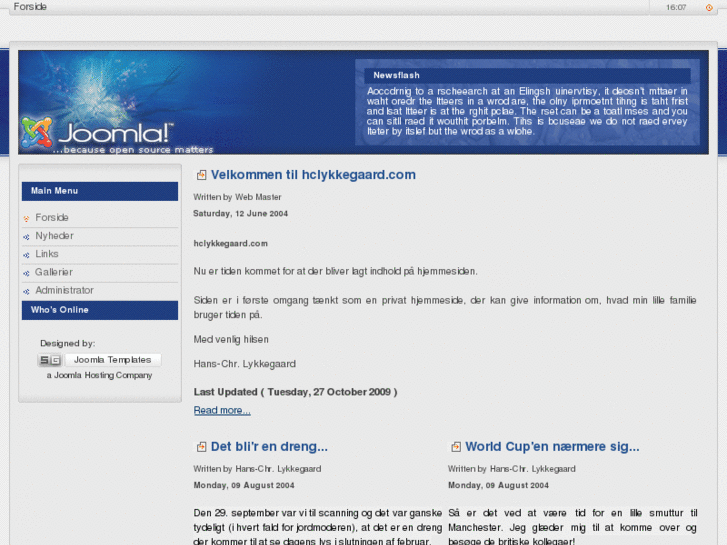The height and width of the screenshot is (545, 727).
Task: Open the World Cup'en nærmere sig... article
Action: (552, 447)
